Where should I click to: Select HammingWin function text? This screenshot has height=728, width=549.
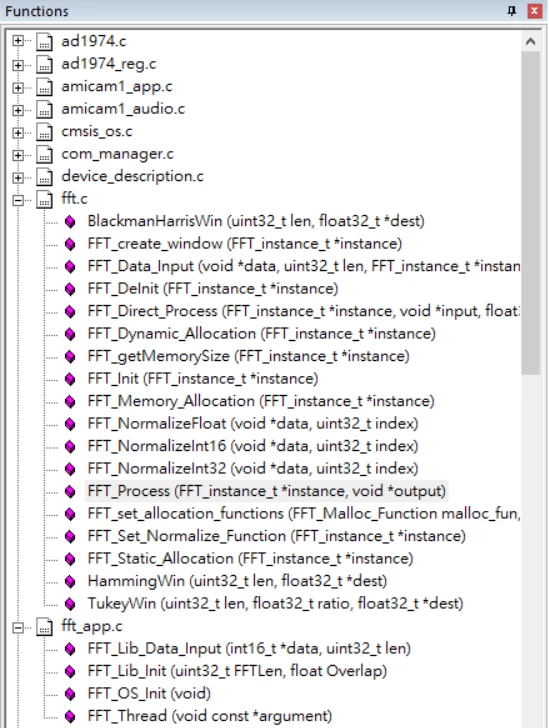pos(237,581)
